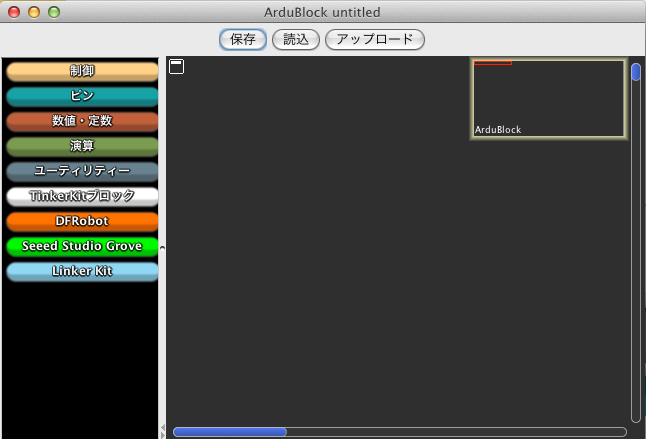The image size is (646, 439).
Task: Open the 数値・定数 numbers drawer
Action: 82,121
